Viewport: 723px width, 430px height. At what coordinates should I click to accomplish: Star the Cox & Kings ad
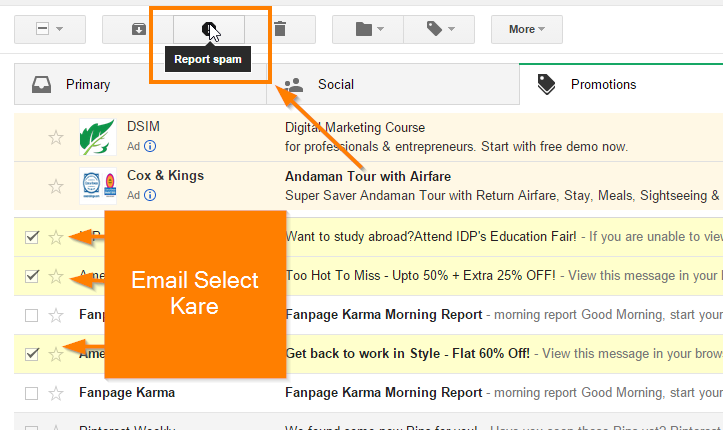pyautogui.click(x=56, y=186)
